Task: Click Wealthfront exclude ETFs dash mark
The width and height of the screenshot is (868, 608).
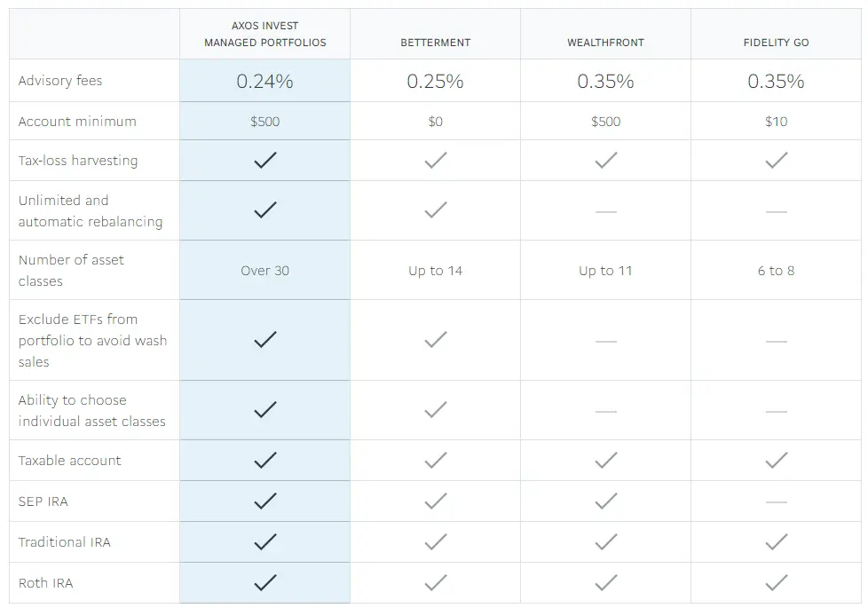Action: click(605, 341)
